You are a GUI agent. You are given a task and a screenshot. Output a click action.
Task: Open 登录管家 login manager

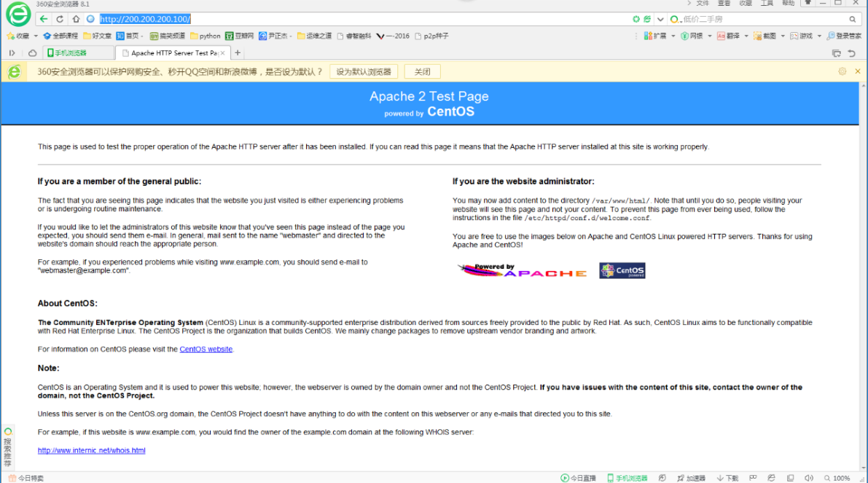pos(844,36)
